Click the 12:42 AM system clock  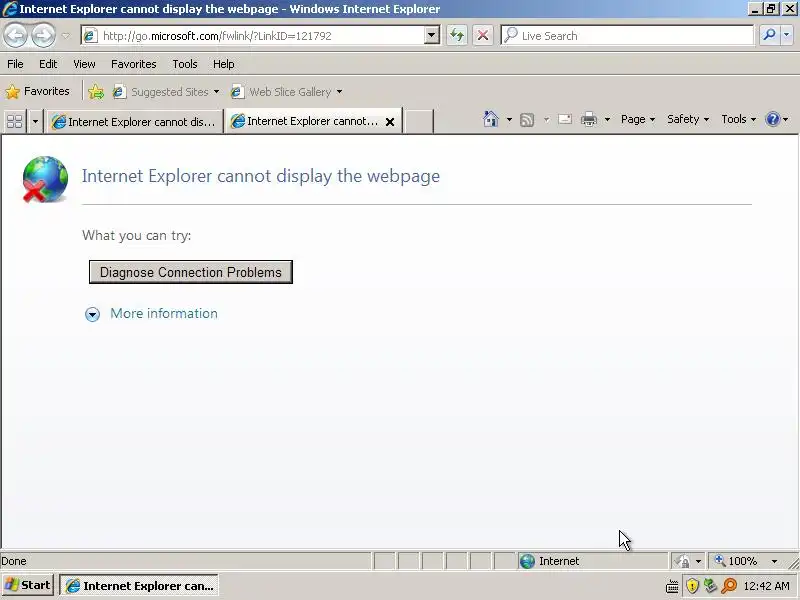tap(766, 586)
